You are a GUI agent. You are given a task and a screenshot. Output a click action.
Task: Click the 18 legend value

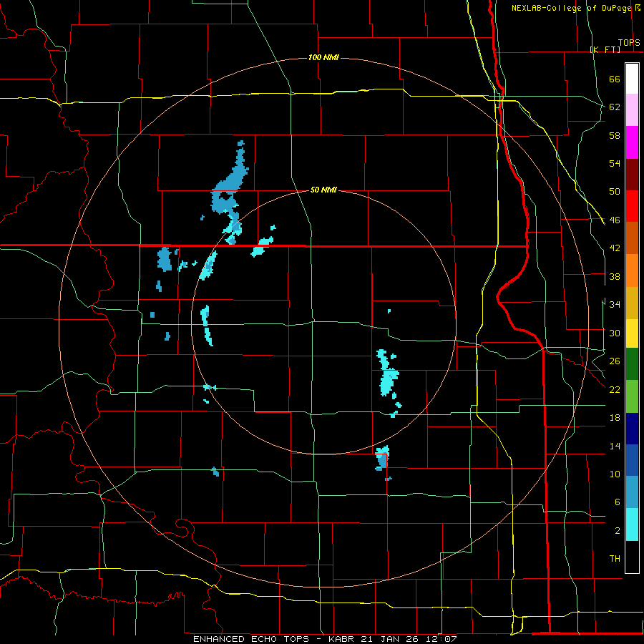pyautogui.click(x=615, y=418)
